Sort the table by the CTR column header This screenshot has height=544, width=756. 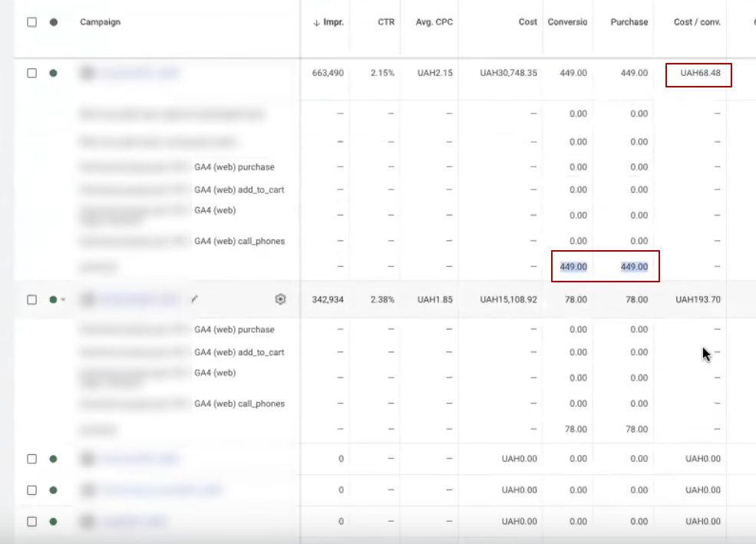pos(386,22)
